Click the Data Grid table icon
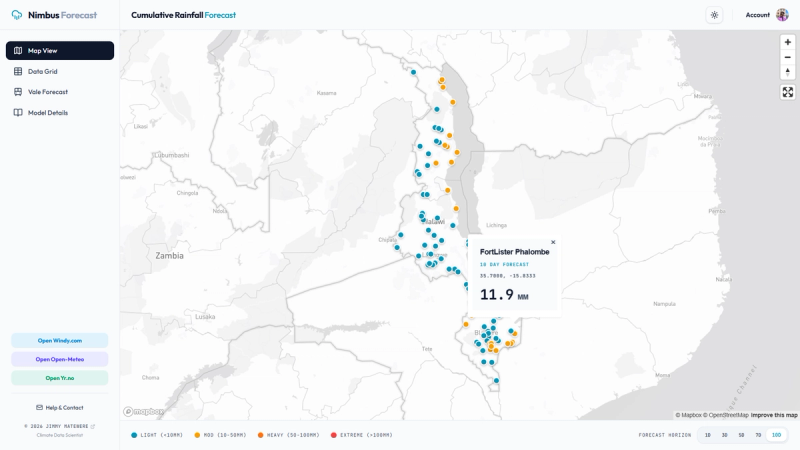Viewport: 800px width, 450px height. pyautogui.click(x=18, y=71)
